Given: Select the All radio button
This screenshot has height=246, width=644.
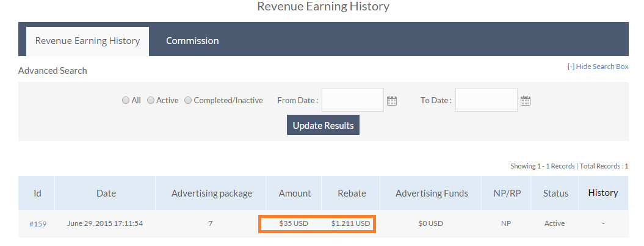Looking at the screenshot, I should point(126,100).
